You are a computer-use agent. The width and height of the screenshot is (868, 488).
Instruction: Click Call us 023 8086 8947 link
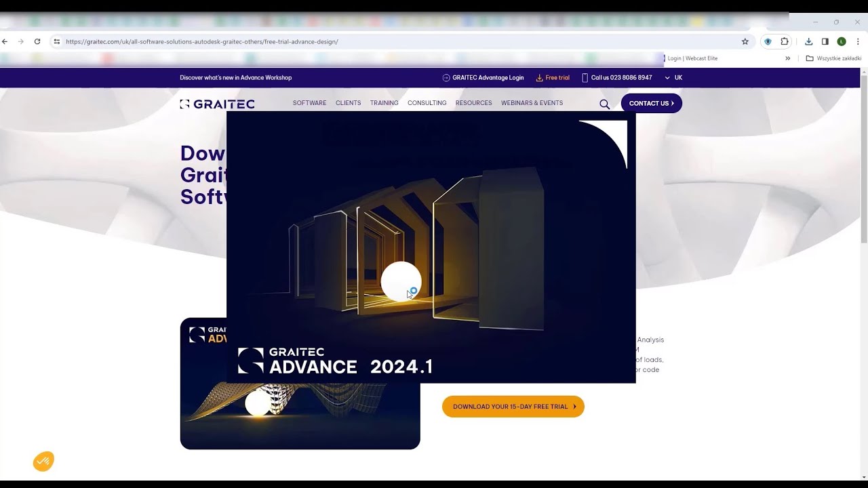tap(617, 77)
